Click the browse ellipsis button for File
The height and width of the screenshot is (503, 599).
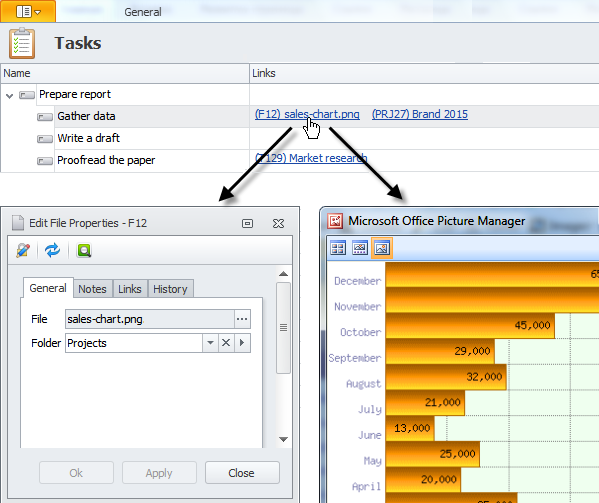[x=242, y=319]
